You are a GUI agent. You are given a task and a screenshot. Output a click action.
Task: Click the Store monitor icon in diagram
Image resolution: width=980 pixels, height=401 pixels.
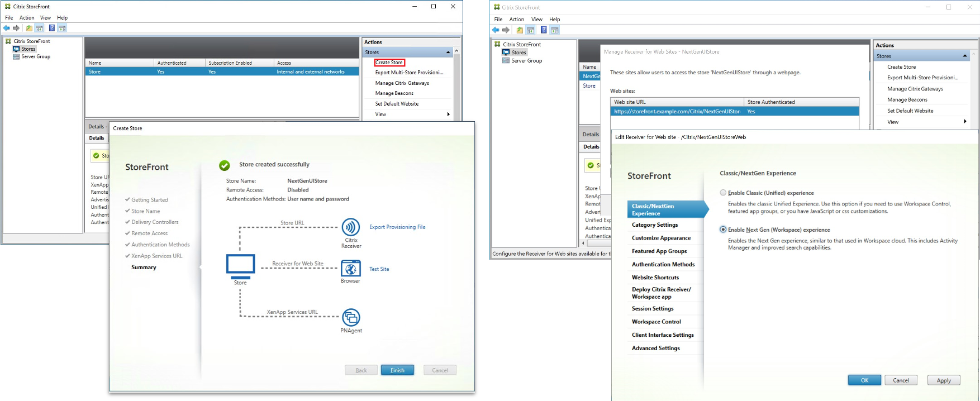[240, 265]
